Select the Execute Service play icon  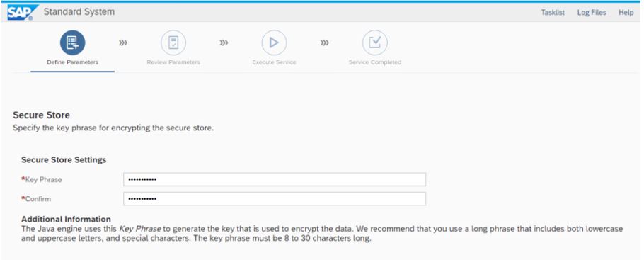(x=274, y=43)
